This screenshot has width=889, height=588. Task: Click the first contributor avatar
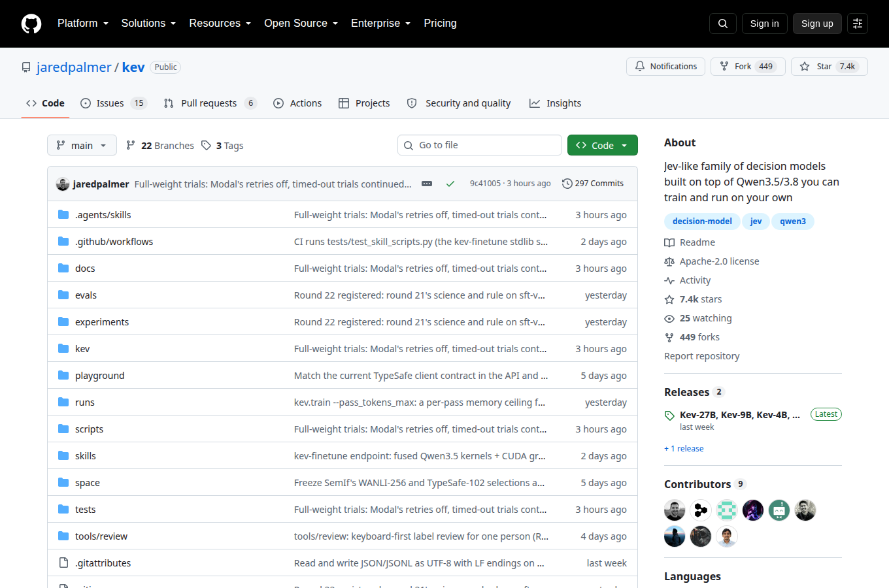point(675,510)
